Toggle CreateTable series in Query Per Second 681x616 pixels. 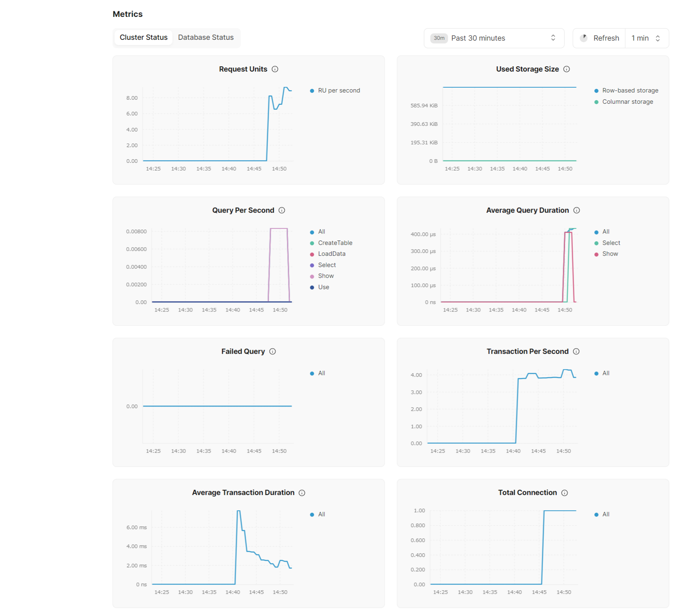[x=335, y=243]
